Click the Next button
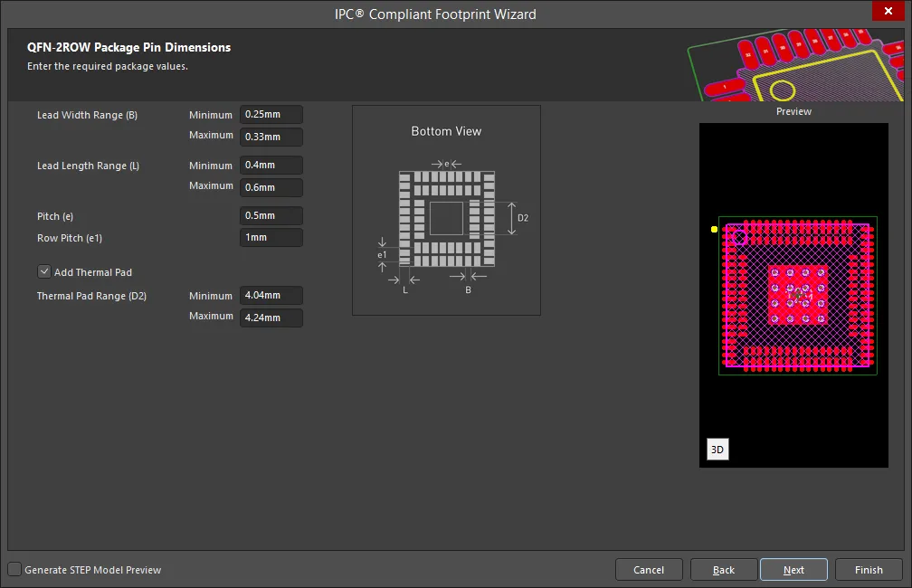The width and height of the screenshot is (912, 588). click(x=793, y=570)
